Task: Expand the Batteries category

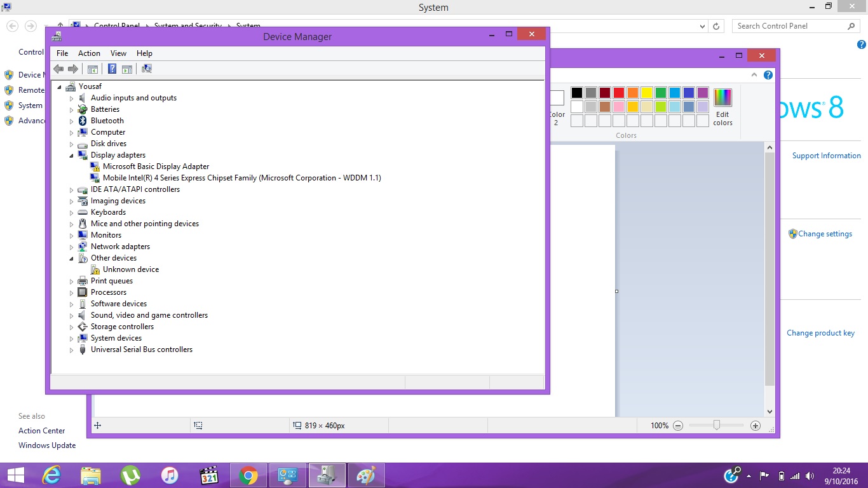Action: [x=72, y=110]
